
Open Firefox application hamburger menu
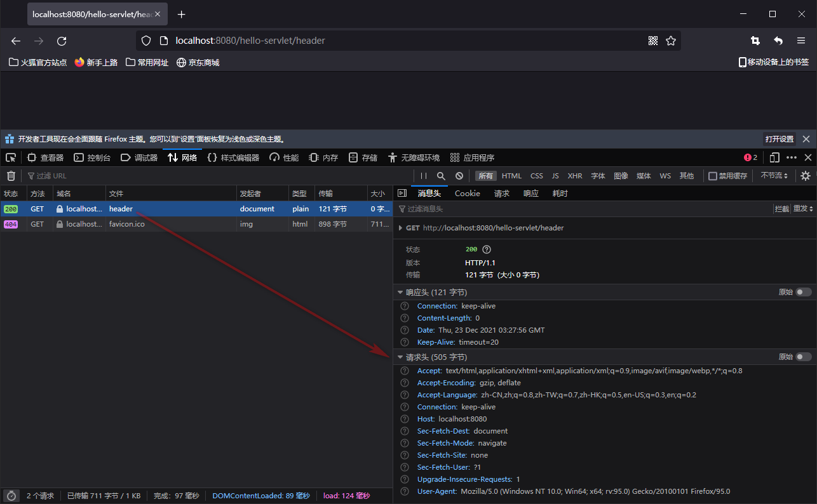[x=801, y=41]
